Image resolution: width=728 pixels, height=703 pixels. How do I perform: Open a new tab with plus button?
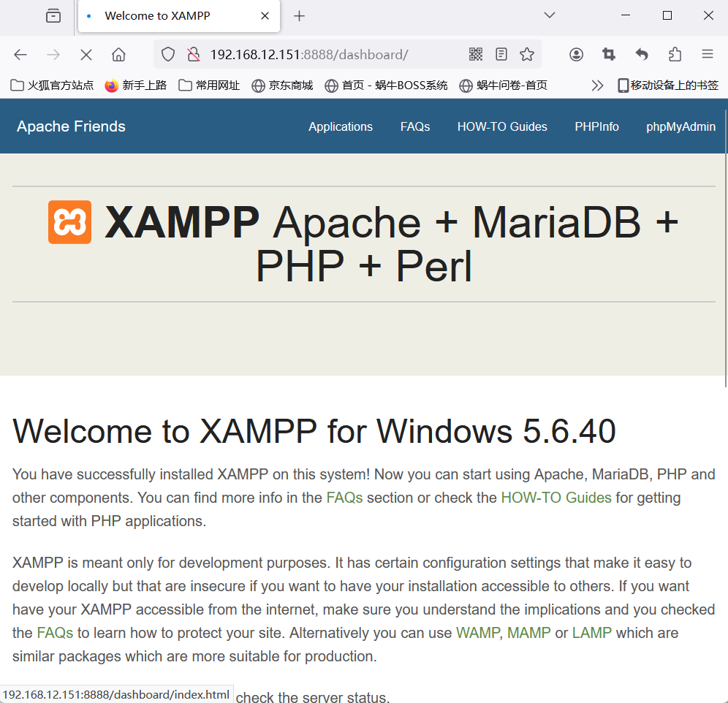tap(300, 16)
